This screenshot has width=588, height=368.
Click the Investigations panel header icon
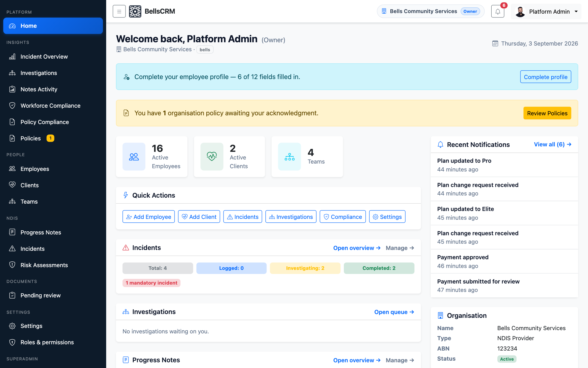click(126, 312)
